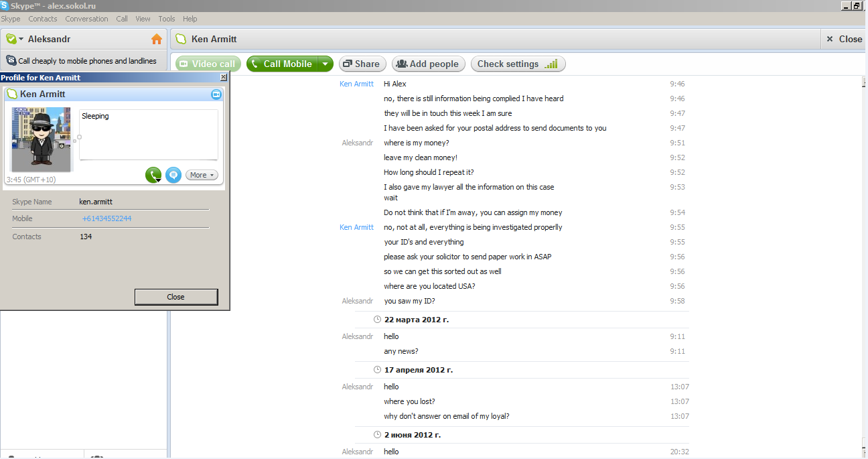Click mobile number +61434552244 link
This screenshot has width=868, height=459.
pyautogui.click(x=106, y=218)
